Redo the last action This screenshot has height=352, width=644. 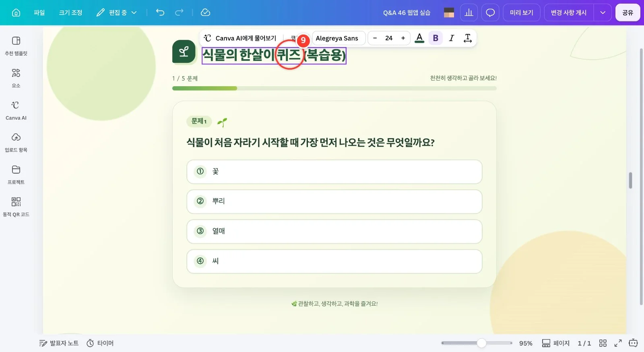[179, 12]
